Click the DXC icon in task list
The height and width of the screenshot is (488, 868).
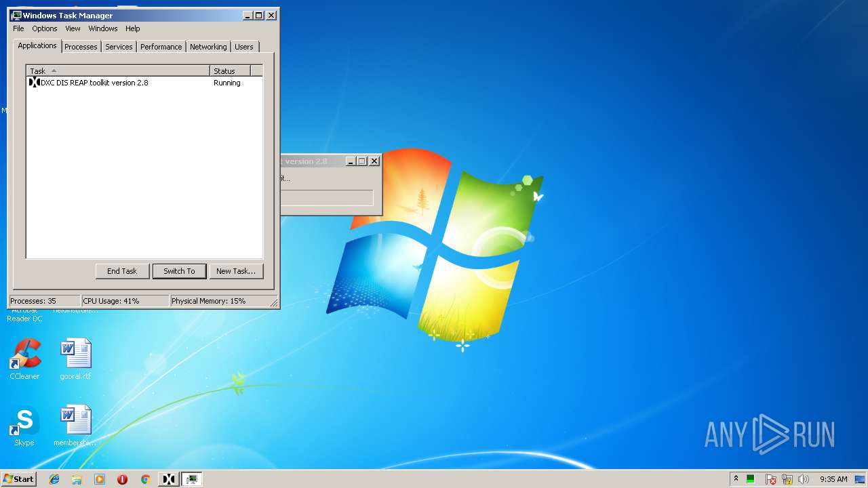(34, 83)
